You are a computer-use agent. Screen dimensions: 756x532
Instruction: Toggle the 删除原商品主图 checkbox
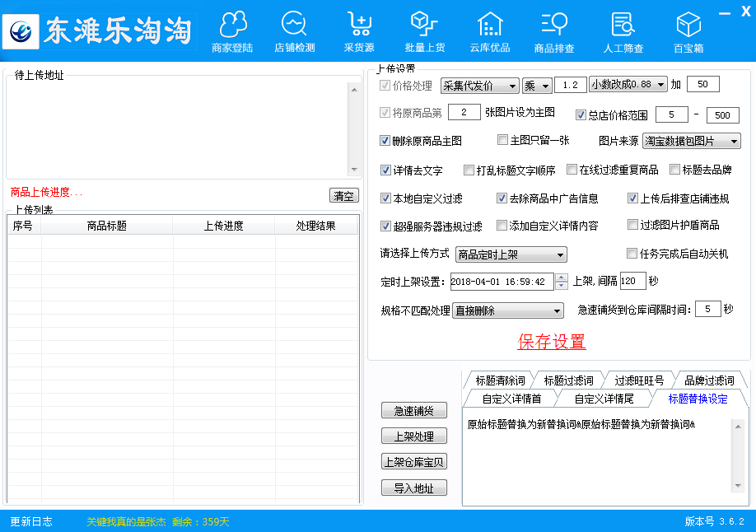point(385,140)
